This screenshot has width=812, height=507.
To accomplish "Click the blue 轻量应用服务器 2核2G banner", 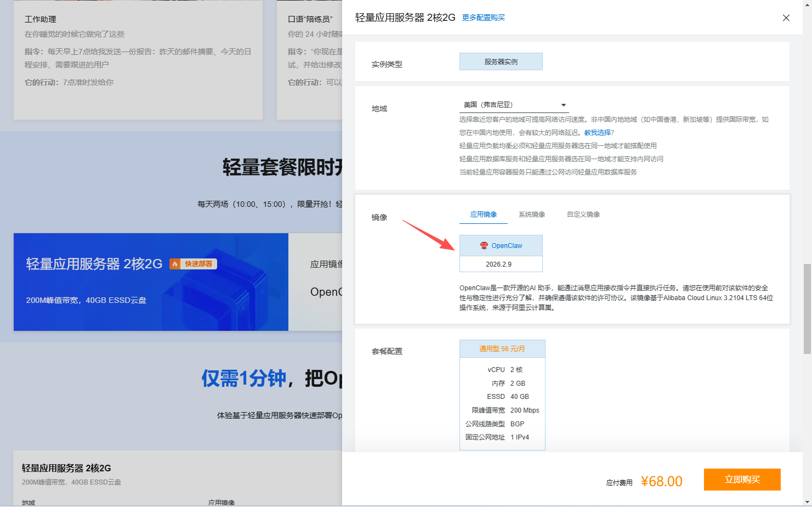I will pos(151,282).
